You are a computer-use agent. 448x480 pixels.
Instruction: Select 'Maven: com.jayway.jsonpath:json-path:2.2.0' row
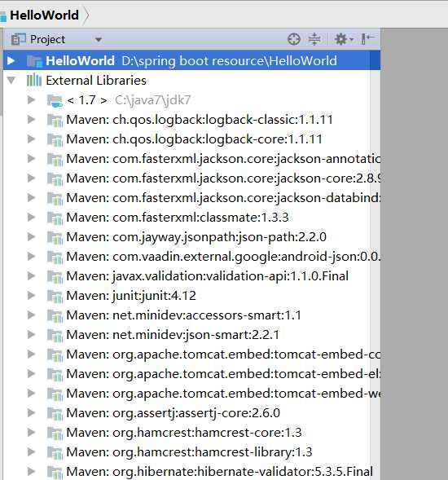click(x=192, y=237)
